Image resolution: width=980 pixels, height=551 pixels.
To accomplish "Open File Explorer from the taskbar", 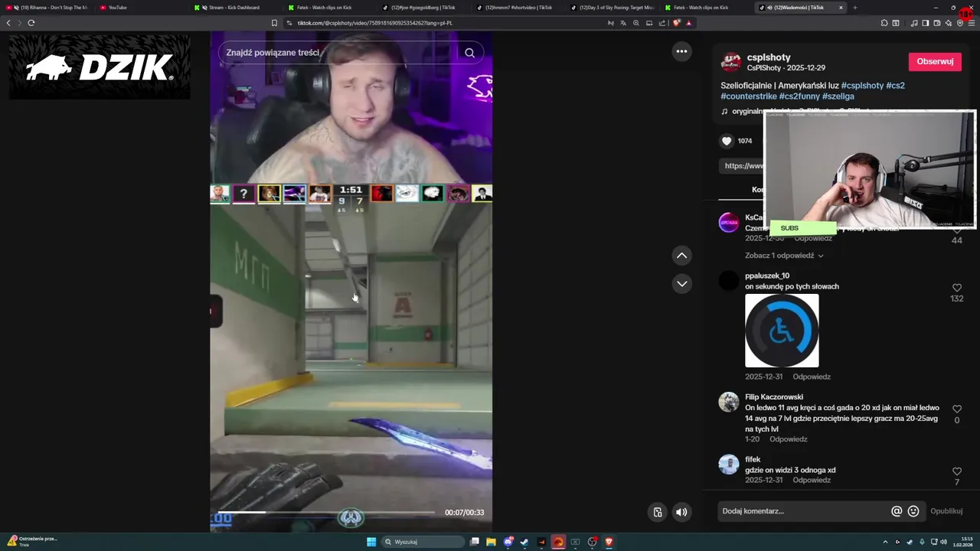I will tap(491, 542).
